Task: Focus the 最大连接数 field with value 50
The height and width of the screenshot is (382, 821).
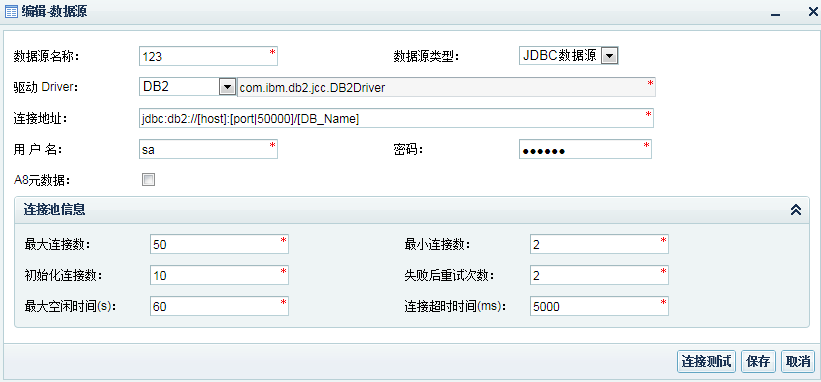Action: point(219,244)
